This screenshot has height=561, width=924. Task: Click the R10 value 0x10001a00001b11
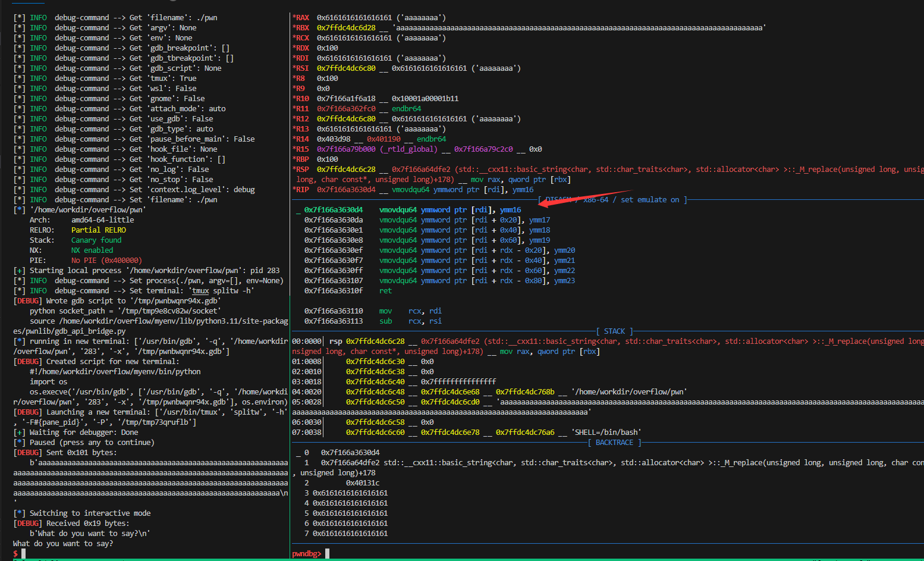(x=425, y=99)
